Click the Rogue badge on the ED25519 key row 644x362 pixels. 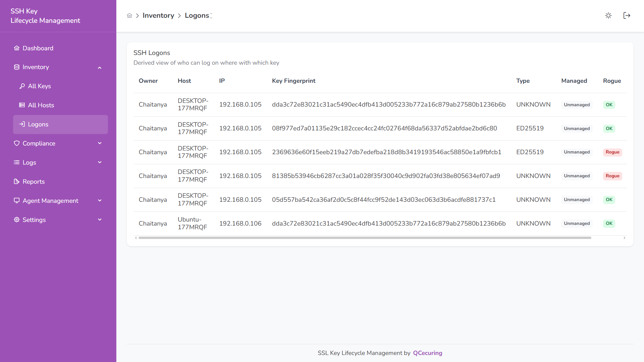pyautogui.click(x=612, y=152)
